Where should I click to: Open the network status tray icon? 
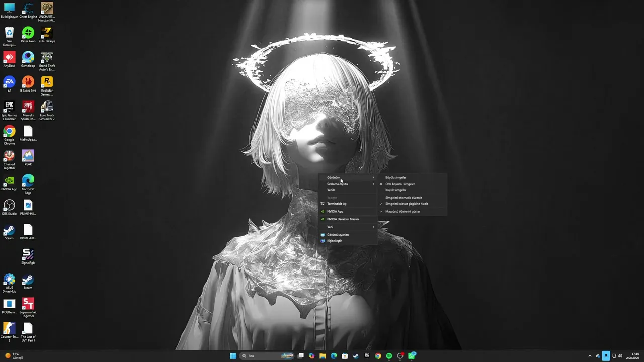tap(614, 356)
